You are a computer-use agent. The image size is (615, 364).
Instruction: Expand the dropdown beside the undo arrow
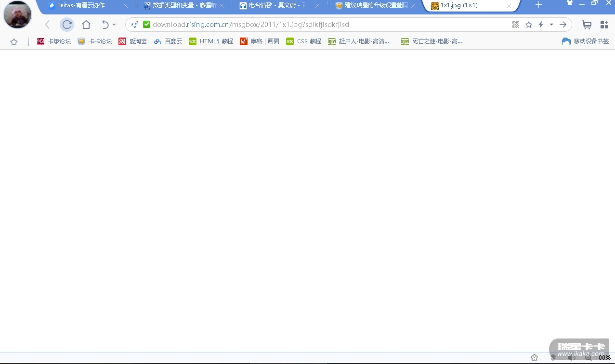pos(114,25)
